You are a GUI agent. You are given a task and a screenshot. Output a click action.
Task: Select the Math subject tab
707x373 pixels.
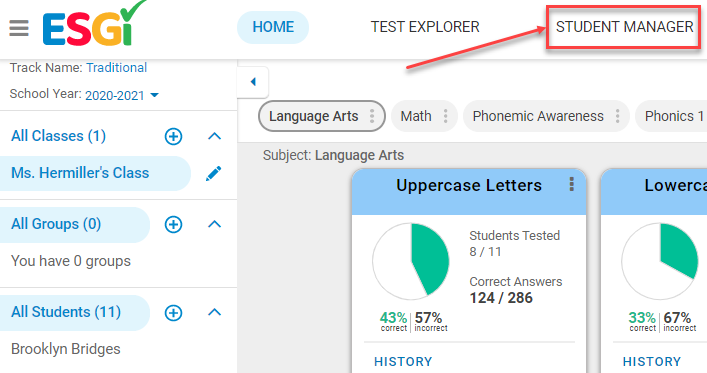(416, 116)
